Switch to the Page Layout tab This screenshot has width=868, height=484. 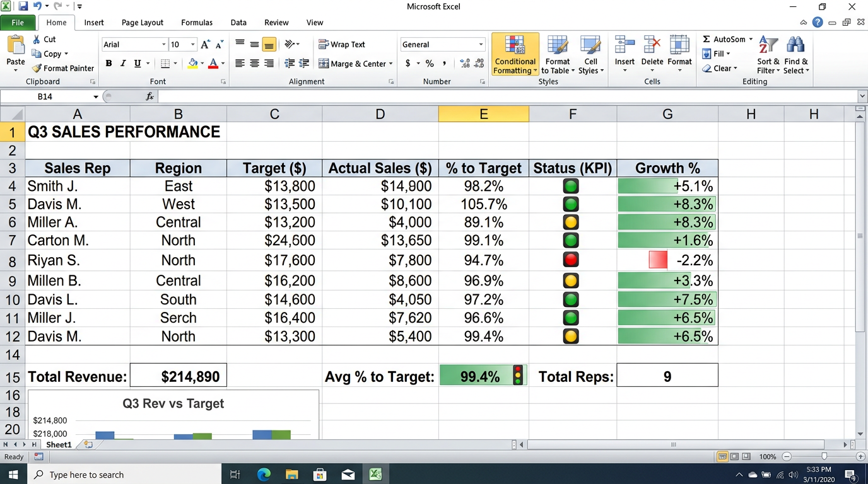pyautogui.click(x=142, y=23)
